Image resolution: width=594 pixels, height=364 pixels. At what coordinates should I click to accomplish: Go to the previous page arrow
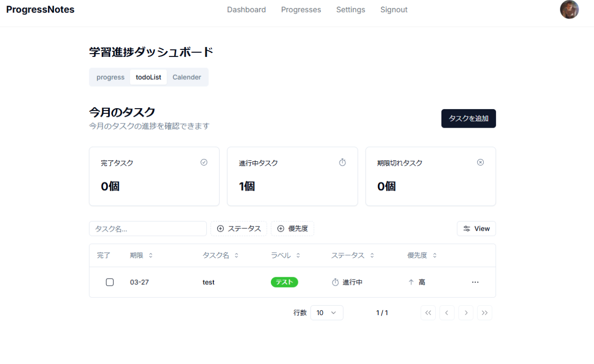(x=447, y=313)
